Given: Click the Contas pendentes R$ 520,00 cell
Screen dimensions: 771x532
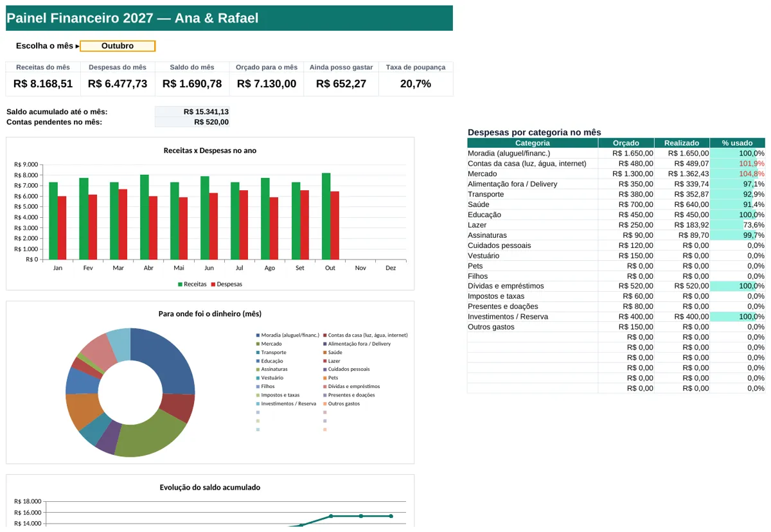Looking at the screenshot, I should click(x=192, y=122).
